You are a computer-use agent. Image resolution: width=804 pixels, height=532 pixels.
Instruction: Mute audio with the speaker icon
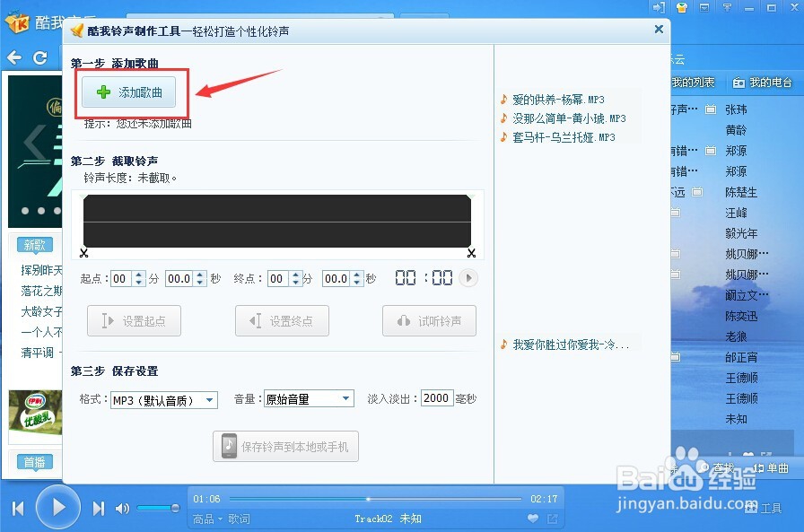[x=122, y=506]
